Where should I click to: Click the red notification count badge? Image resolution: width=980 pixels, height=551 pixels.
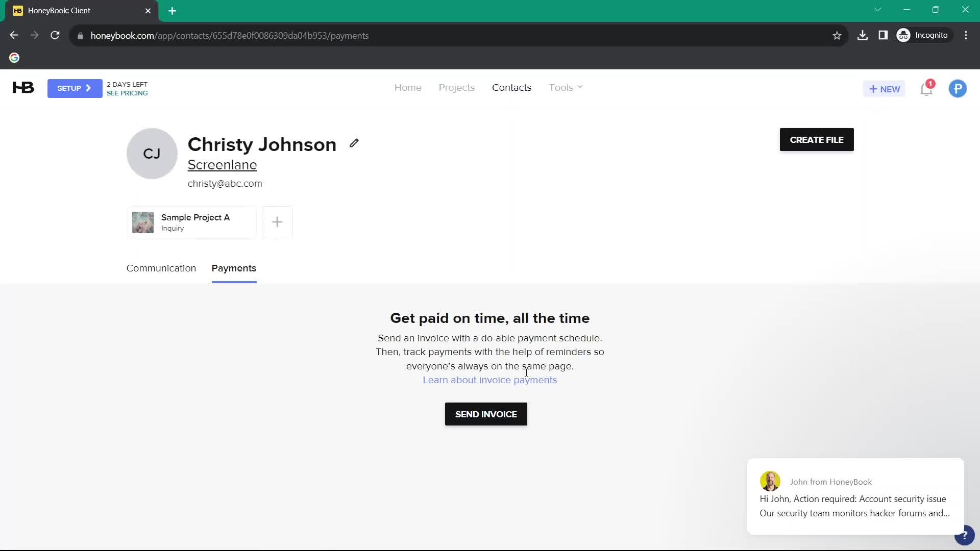930,84
